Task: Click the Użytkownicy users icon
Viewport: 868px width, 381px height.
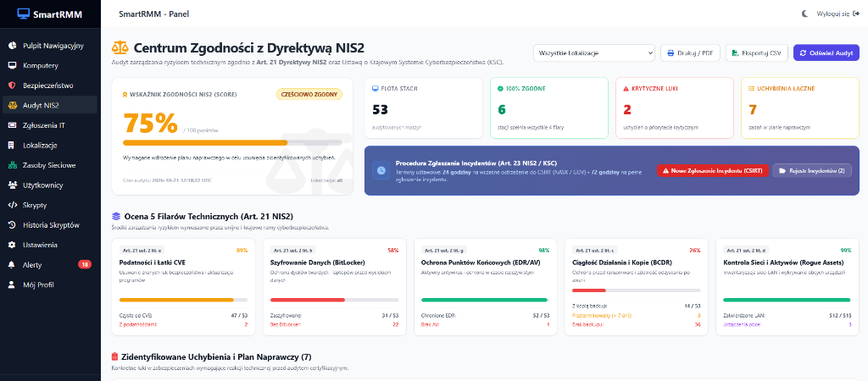Action: (12, 185)
